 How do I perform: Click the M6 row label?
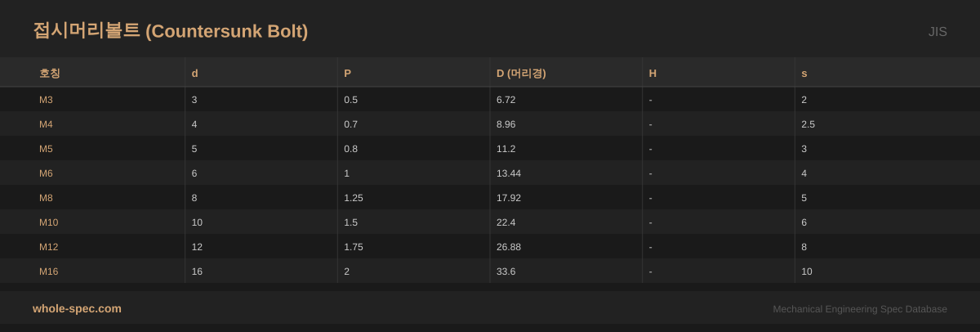(46, 173)
